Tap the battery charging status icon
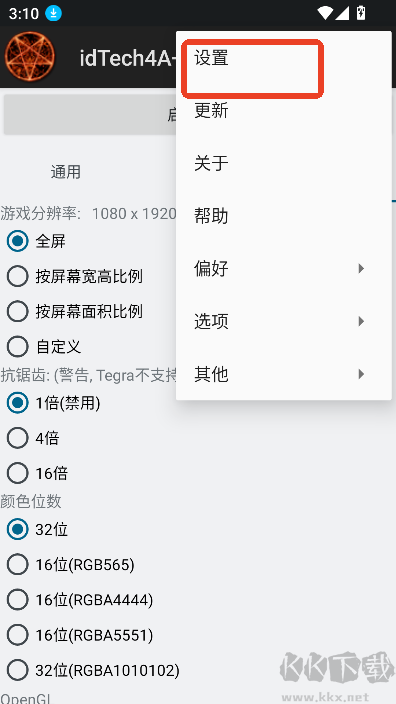 tap(361, 13)
